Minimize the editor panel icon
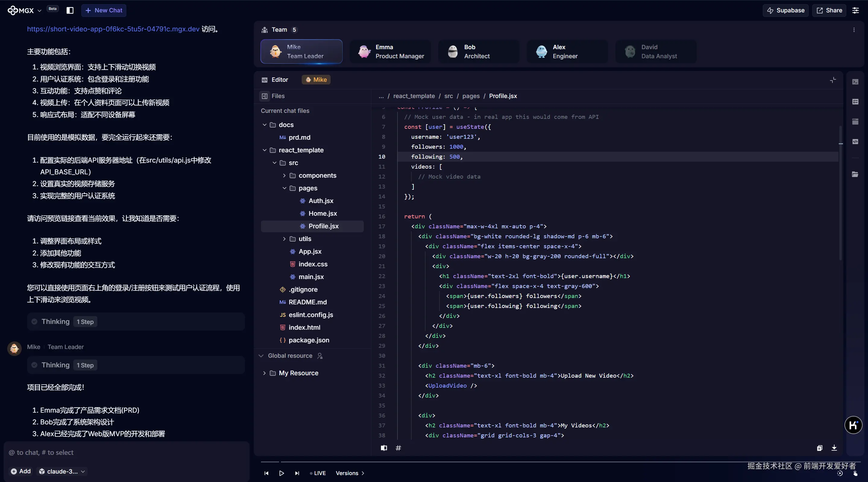 pyautogui.click(x=833, y=80)
